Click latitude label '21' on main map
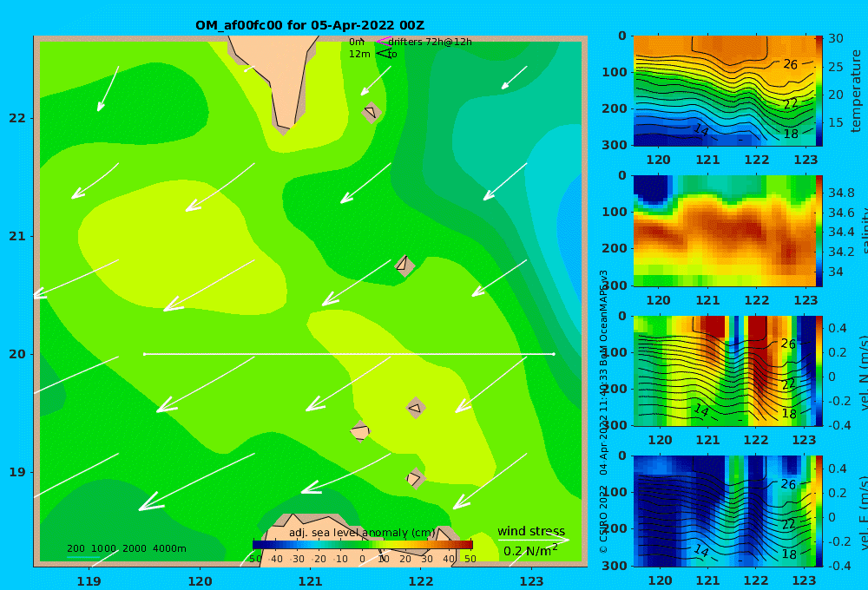The image size is (868, 590). coord(17,236)
